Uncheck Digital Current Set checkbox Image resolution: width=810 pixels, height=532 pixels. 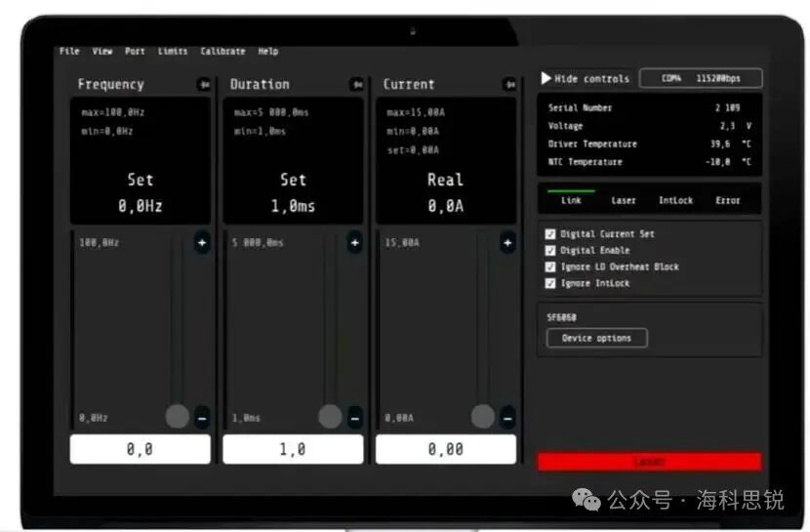(550, 234)
